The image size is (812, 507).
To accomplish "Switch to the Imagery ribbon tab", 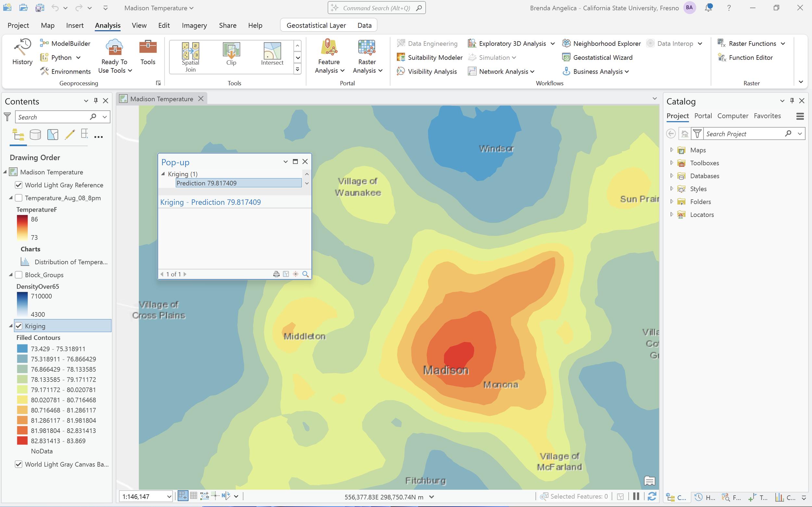I will pyautogui.click(x=194, y=26).
